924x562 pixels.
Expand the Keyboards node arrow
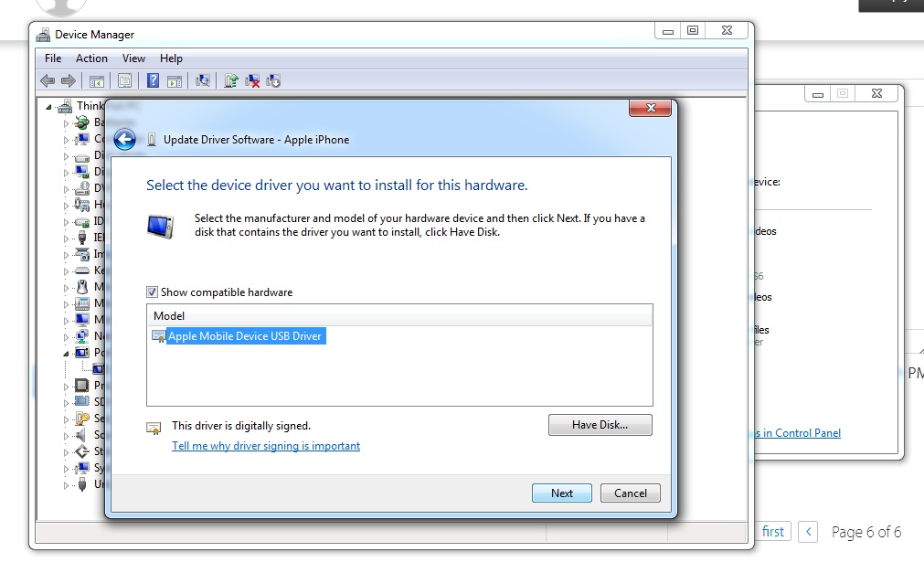point(66,271)
